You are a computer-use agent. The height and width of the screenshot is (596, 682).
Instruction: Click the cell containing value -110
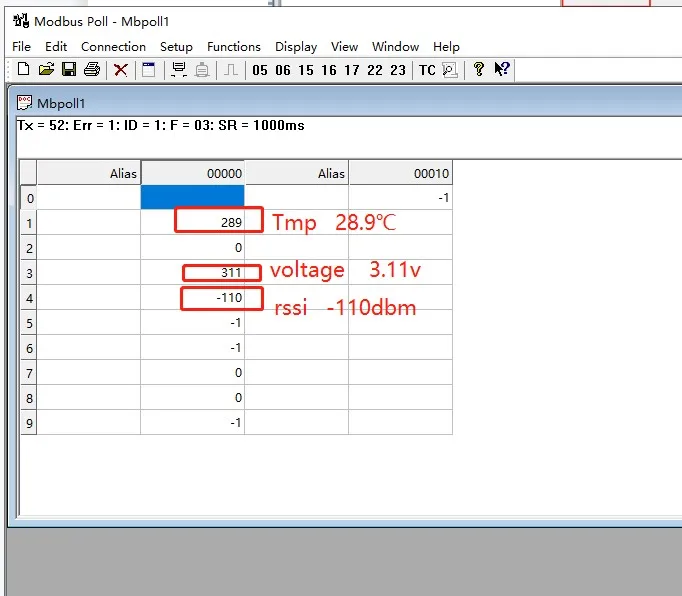coord(192,298)
